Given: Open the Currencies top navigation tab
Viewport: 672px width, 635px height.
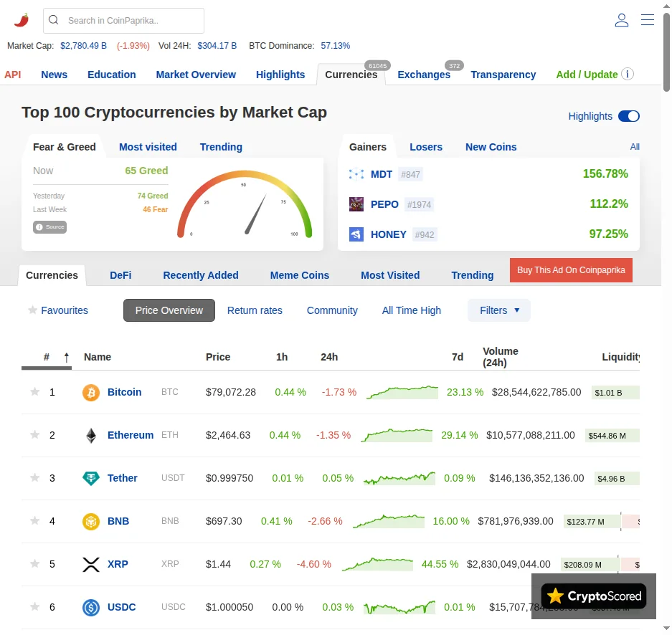Looking at the screenshot, I should click(351, 75).
